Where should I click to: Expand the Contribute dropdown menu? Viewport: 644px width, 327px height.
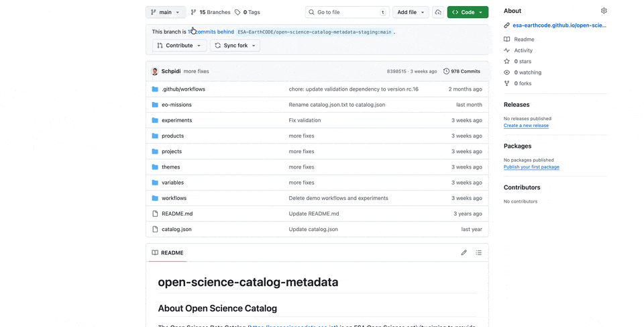tap(179, 46)
